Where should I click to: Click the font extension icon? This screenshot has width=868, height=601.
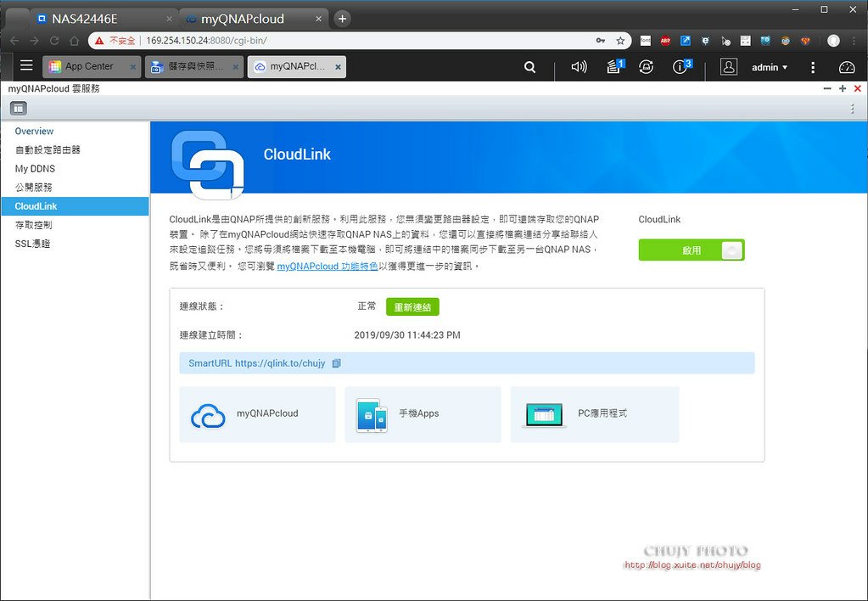pyautogui.click(x=646, y=41)
